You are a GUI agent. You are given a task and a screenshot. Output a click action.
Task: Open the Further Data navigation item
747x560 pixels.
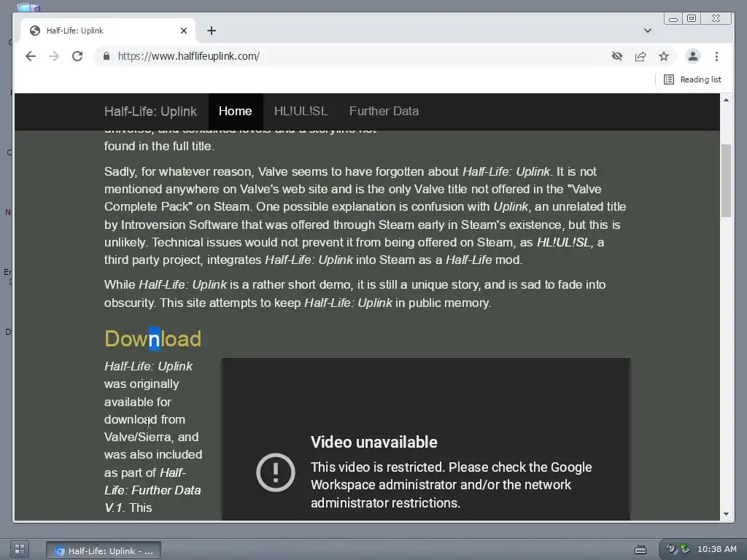click(x=384, y=111)
